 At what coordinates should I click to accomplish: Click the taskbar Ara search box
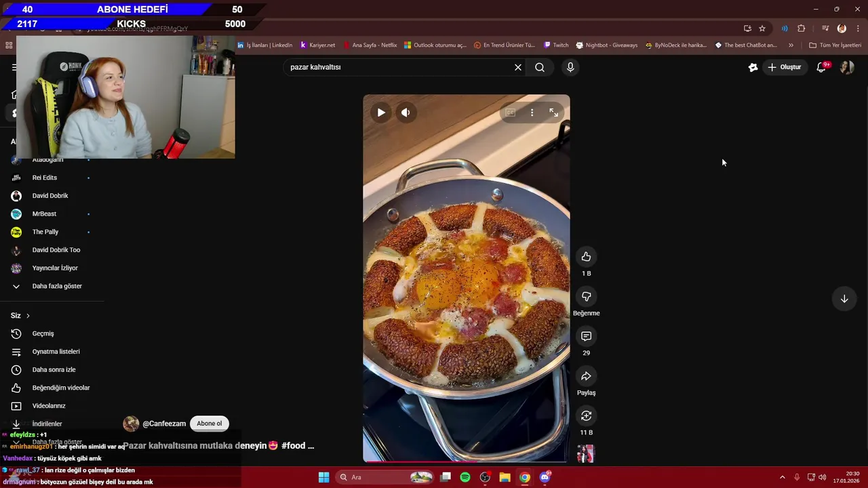click(385, 477)
